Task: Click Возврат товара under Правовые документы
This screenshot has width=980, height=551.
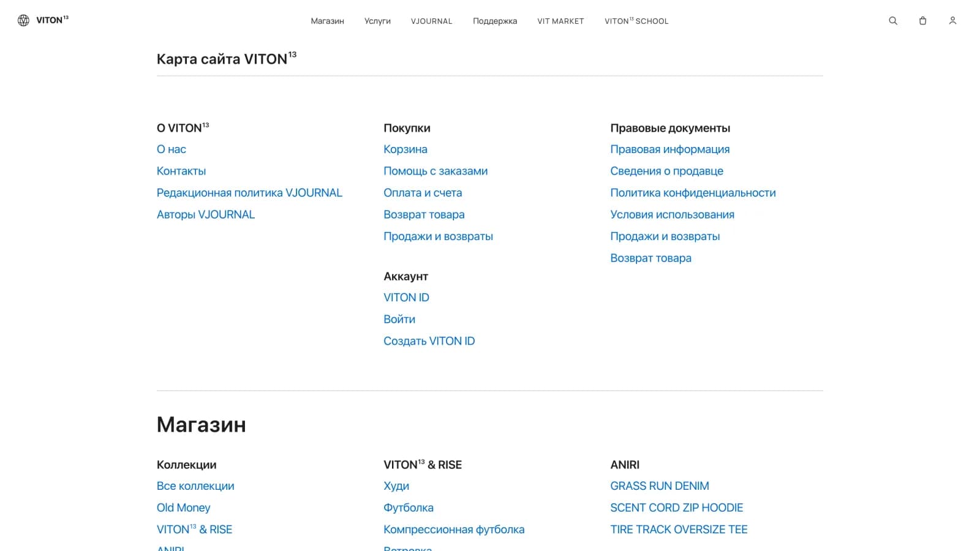Action: tap(650, 258)
